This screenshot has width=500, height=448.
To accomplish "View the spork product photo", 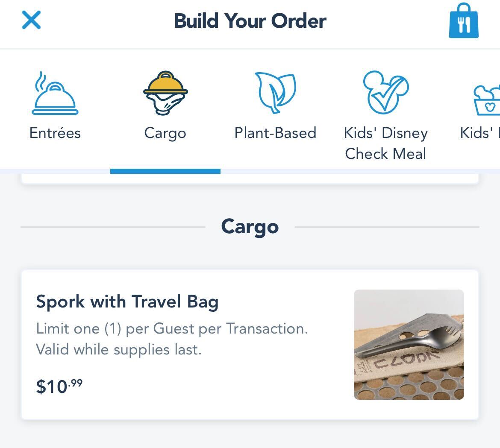I will point(409,345).
